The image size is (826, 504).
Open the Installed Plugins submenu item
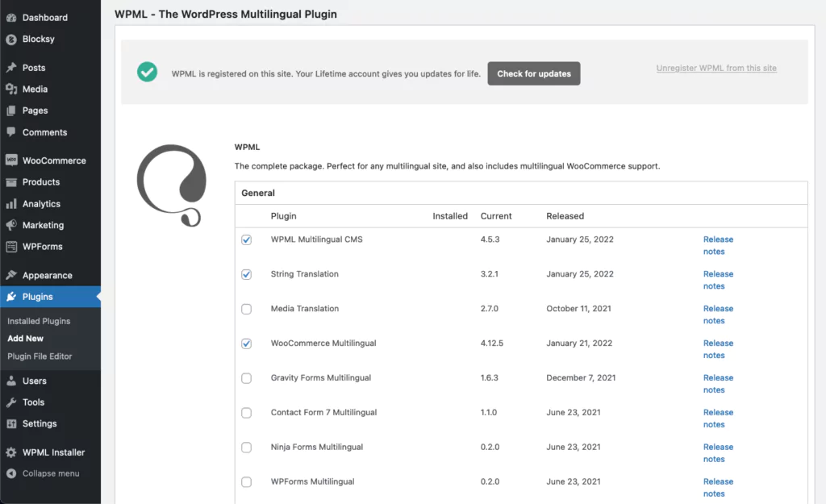coord(39,321)
